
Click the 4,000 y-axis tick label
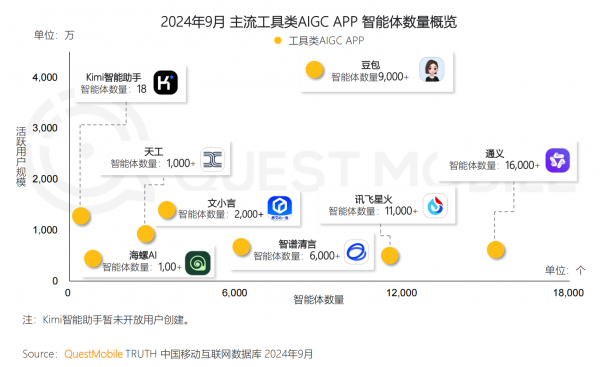point(45,77)
